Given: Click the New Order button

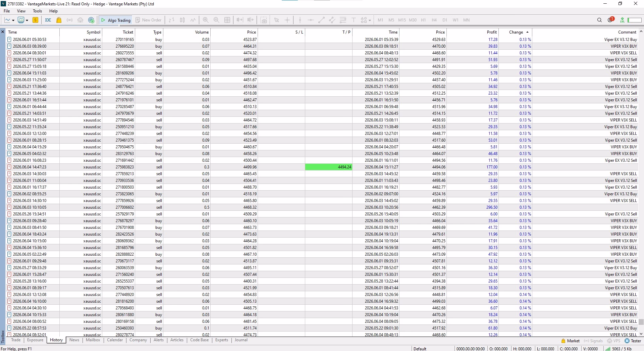Looking at the screenshot, I should 148,20.
